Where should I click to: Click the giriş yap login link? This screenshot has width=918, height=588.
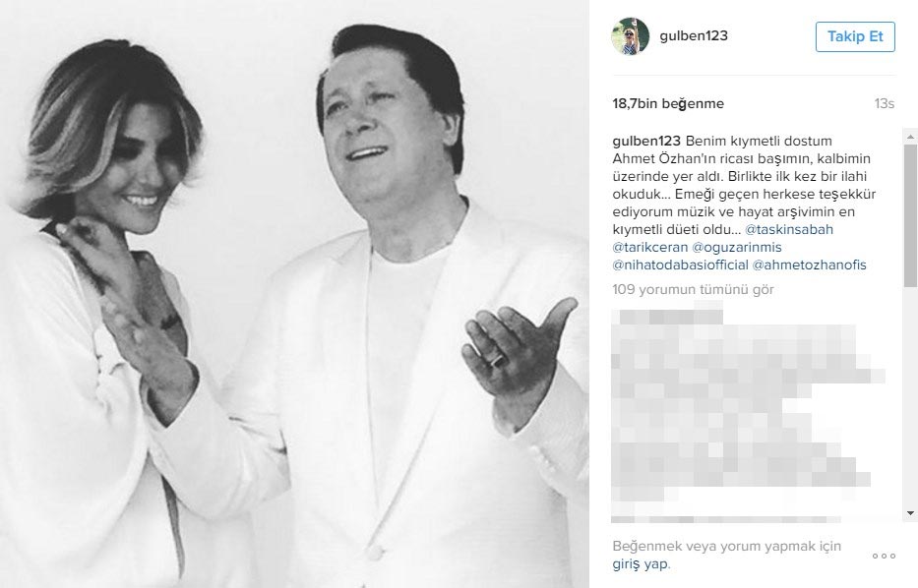[x=640, y=564]
